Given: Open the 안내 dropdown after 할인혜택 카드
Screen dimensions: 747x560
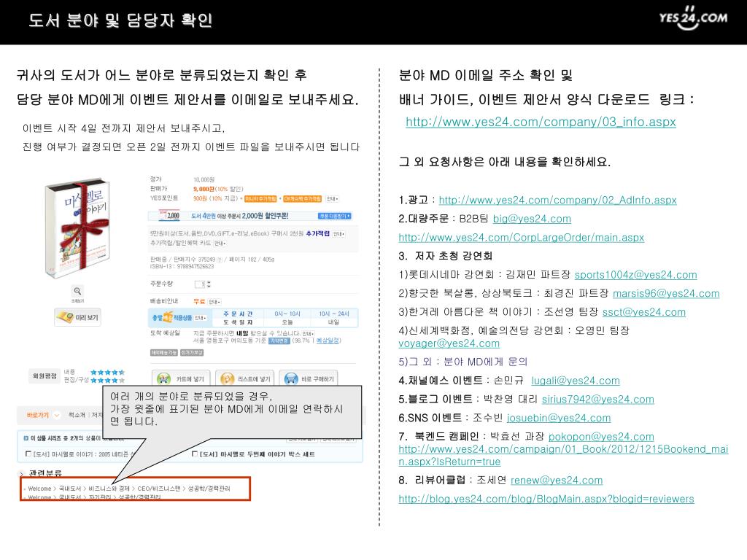Looking at the screenshot, I should [x=220, y=244].
